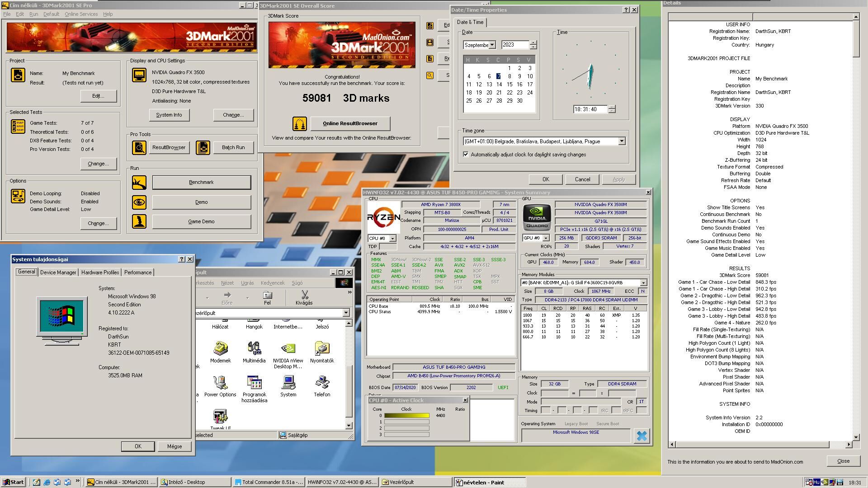This screenshot has height=488, width=868.
Task: Click the Benchmark button
Action: coord(201,182)
